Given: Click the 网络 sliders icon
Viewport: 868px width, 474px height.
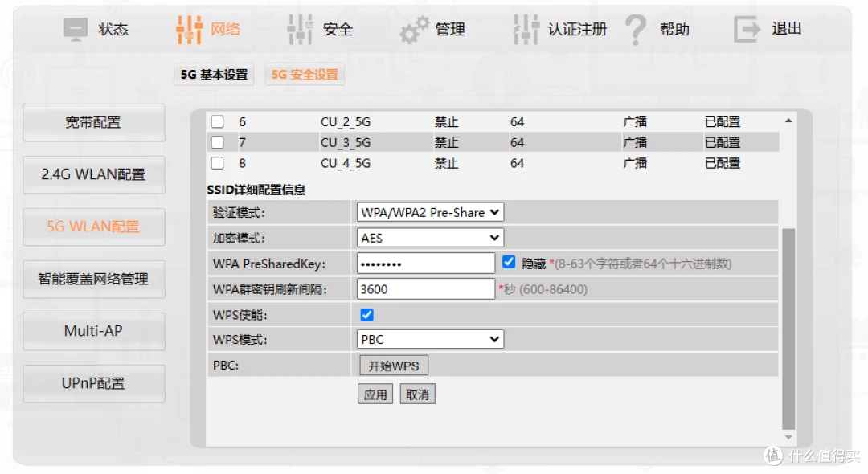Looking at the screenshot, I should pyautogui.click(x=189, y=29).
